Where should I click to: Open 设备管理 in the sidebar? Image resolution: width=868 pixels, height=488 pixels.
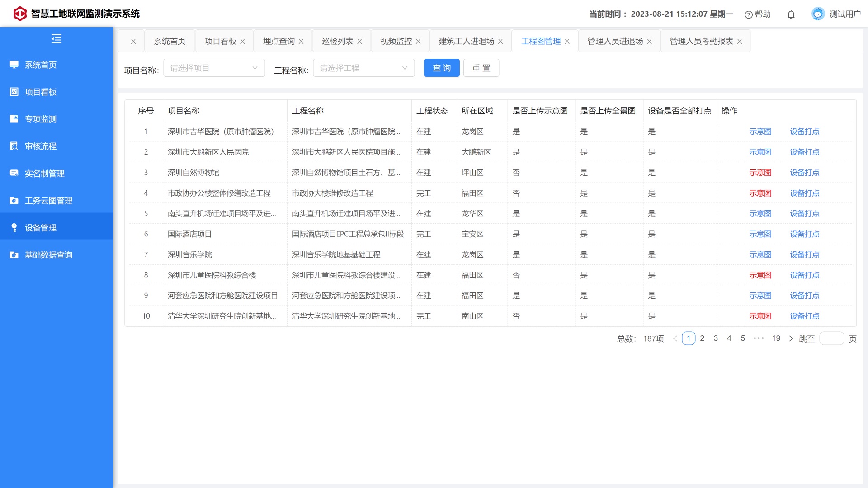tap(57, 227)
